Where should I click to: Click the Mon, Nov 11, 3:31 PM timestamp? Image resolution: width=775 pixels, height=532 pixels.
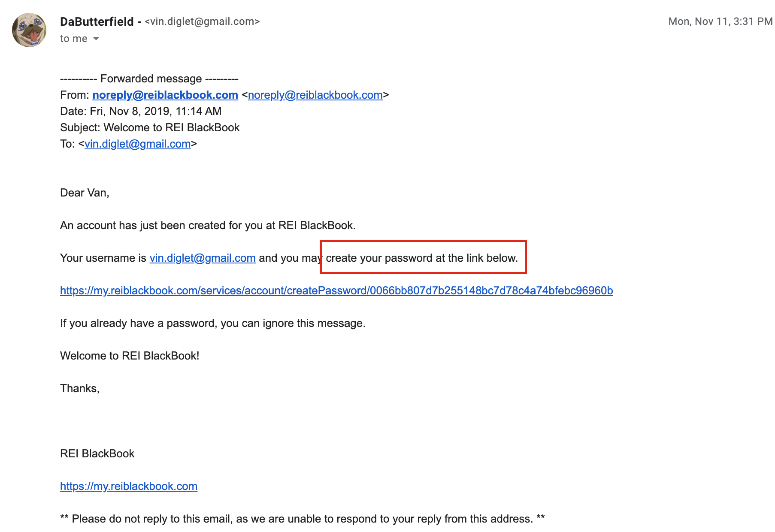pyautogui.click(x=720, y=21)
